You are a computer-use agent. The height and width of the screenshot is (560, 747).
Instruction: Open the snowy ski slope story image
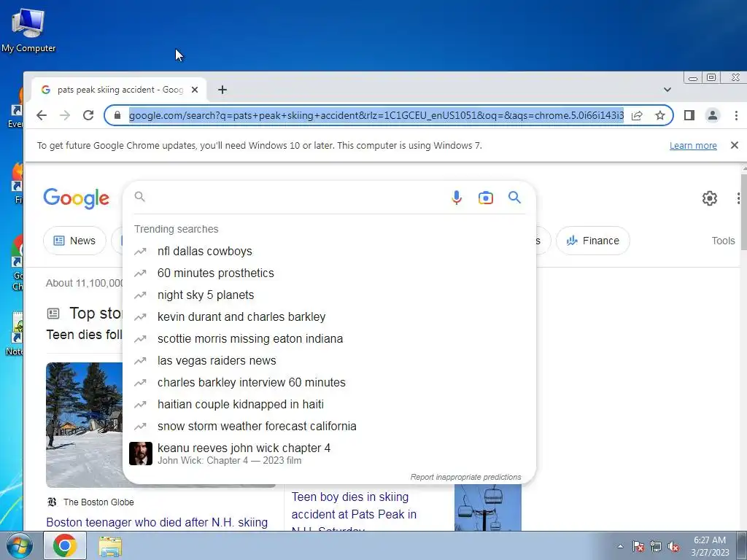pyautogui.click(x=85, y=425)
